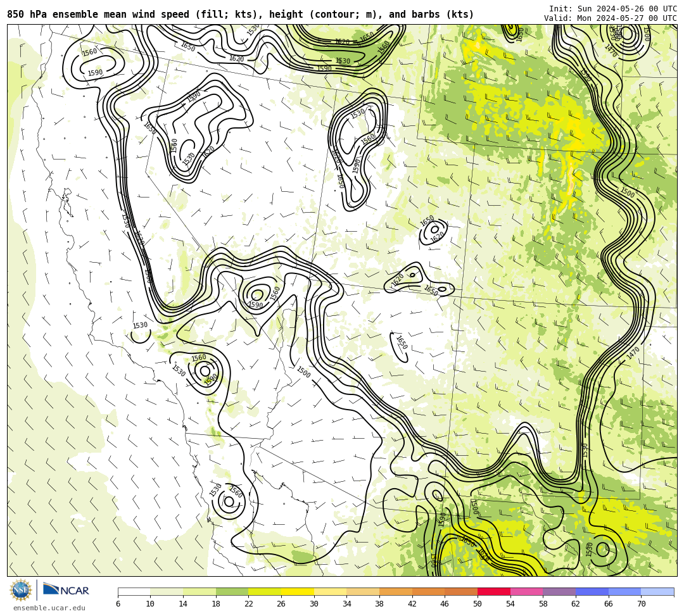684x616 pixels.
Task: Click the colorbar tick label 58
Action: 543,604
